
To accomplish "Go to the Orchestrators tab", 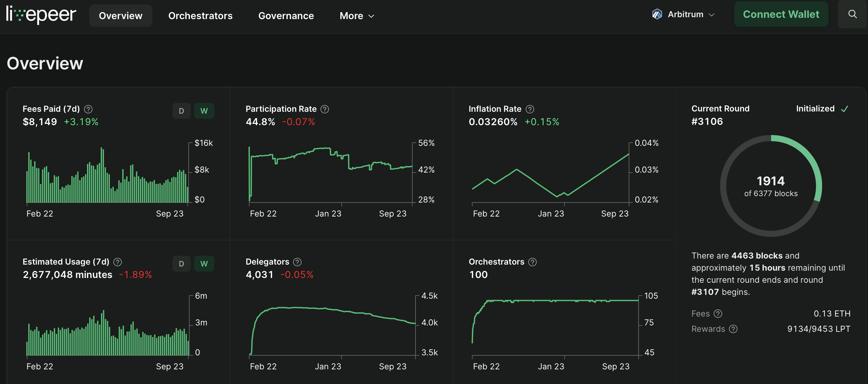I will (x=200, y=16).
